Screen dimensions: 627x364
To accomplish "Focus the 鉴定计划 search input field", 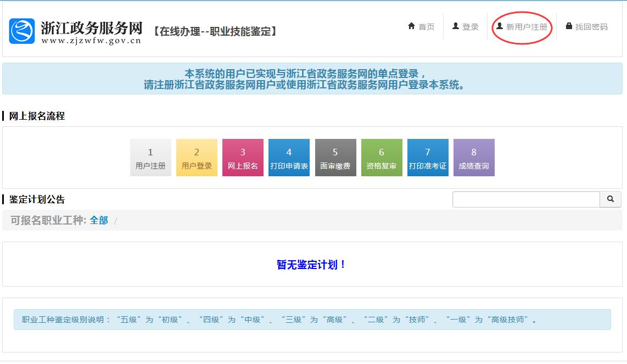I will 526,199.
